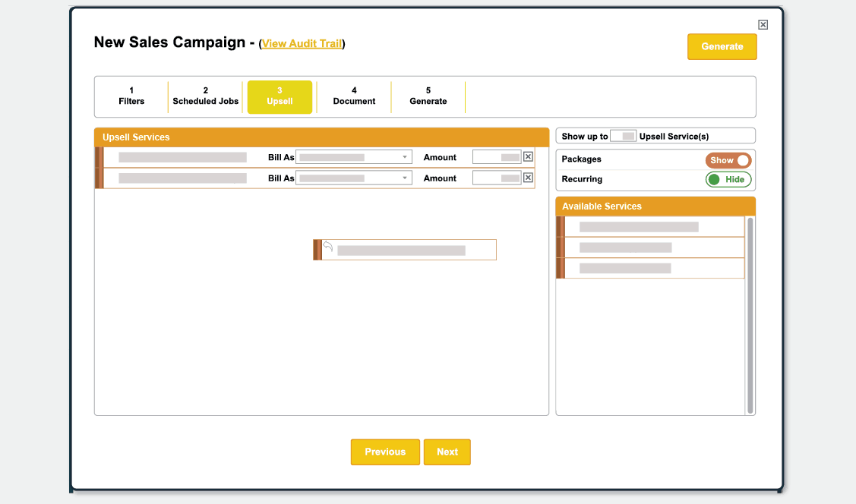Go to the 1 Filters step tab
The width and height of the screenshot is (856, 504).
click(131, 96)
